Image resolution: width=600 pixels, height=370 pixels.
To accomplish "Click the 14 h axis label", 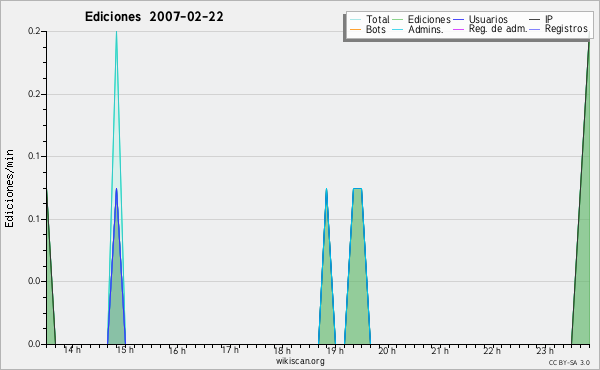I will coord(72,350).
